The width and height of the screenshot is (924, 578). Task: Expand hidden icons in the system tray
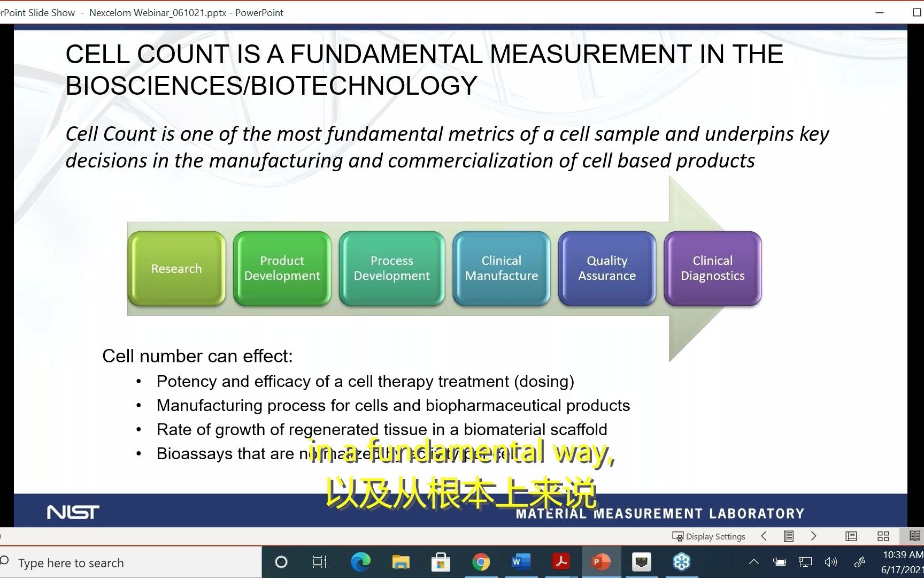click(x=754, y=562)
